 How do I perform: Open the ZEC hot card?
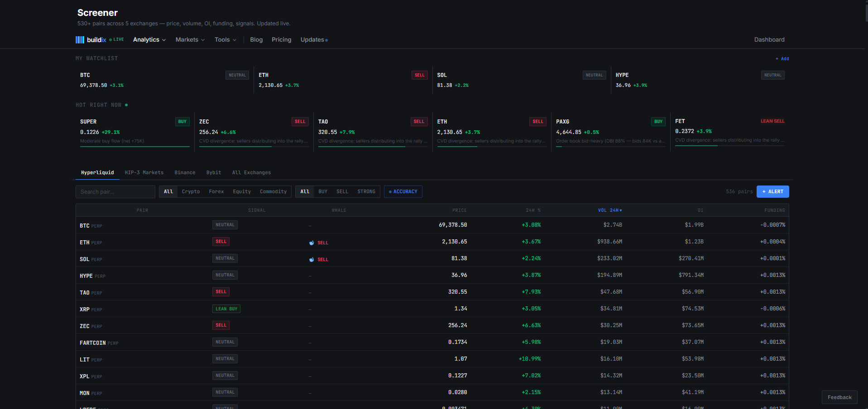click(x=254, y=132)
